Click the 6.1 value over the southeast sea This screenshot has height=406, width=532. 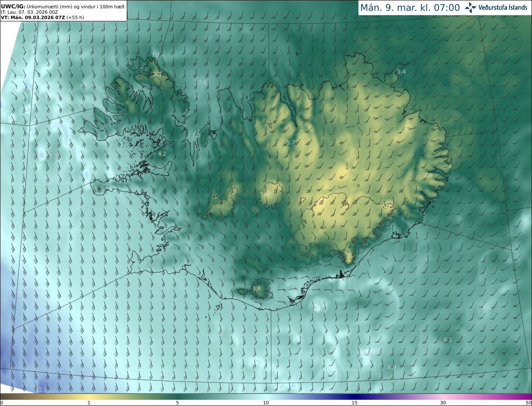click(448, 340)
